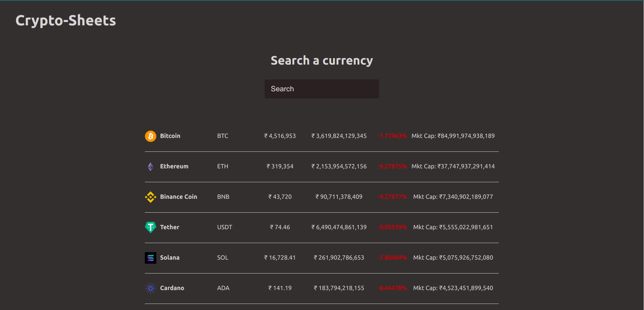Viewport: 644px width, 310px height.
Task: Click the Bitcoin logo icon
Action: click(x=151, y=136)
